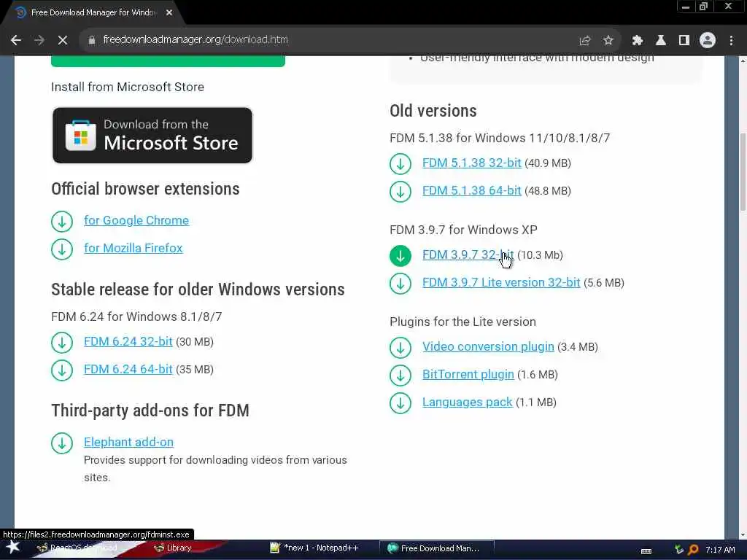Click the download icon beside Elephant add-on
Screen dimensions: 747x560
[62, 443]
